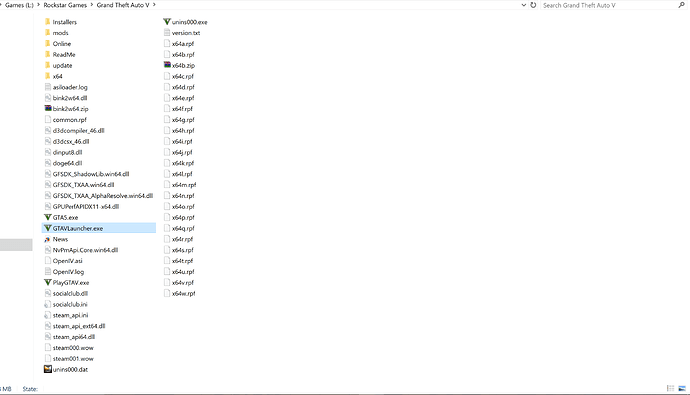690x395 pixels.
Task: Select the socialclub.dll file
Action: click(70, 293)
